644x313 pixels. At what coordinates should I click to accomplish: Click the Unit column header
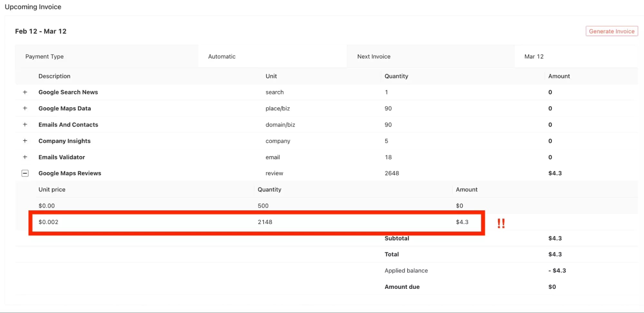tap(271, 76)
